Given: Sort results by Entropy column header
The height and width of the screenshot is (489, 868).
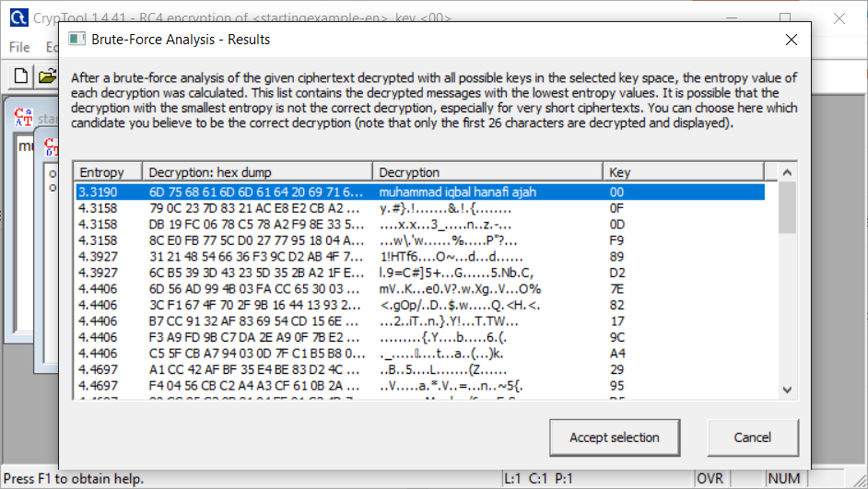Looking at the screenshot, I should tap(108, 172).
